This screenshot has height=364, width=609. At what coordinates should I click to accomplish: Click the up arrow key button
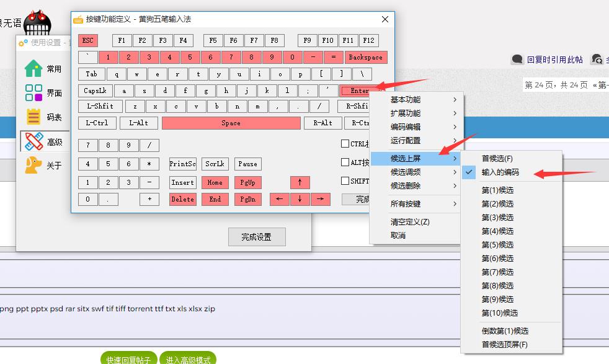point(300,182)
